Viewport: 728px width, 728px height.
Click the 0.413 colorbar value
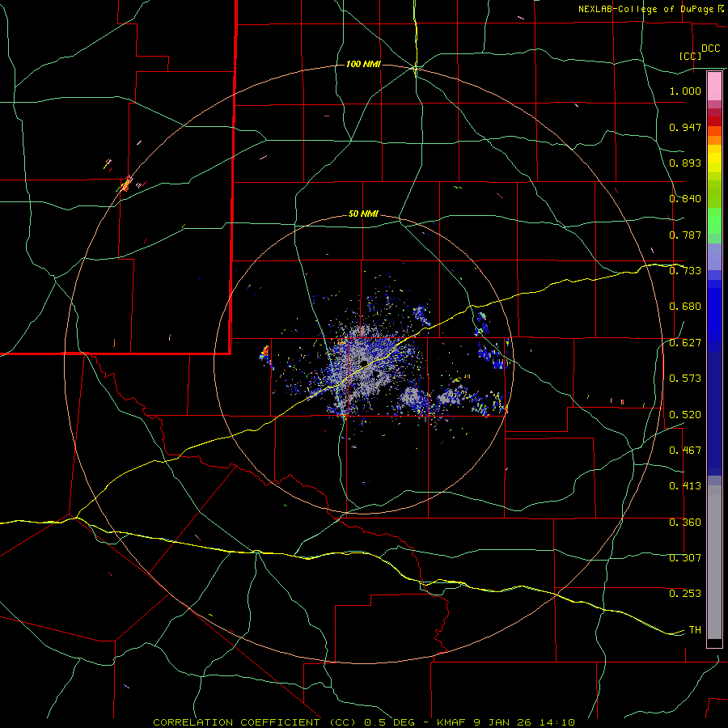pos(685,486)
